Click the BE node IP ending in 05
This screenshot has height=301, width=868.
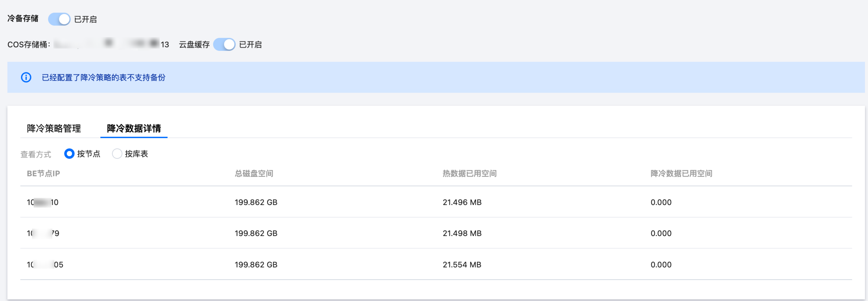coord(45,265)
